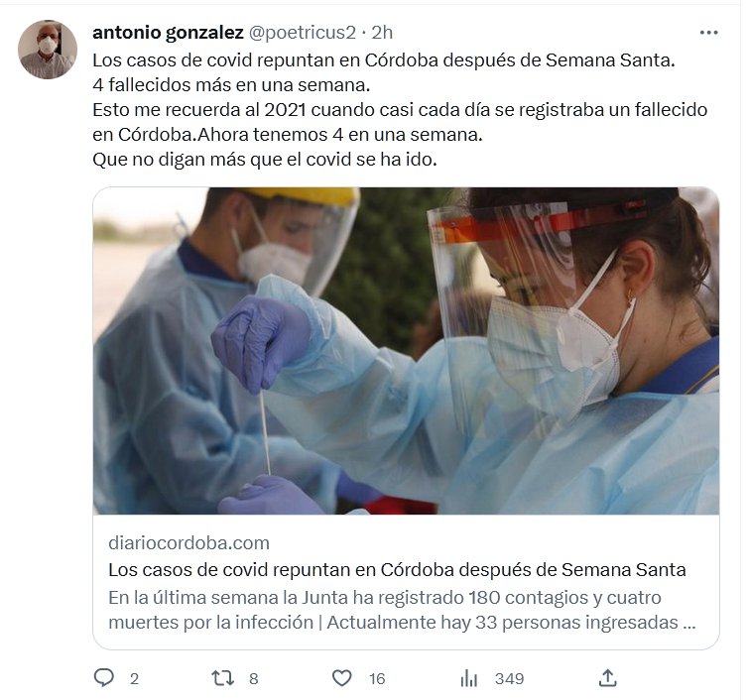748x700 pixels.
Task: Click the reply count number 2
Action: coord(135,678)
